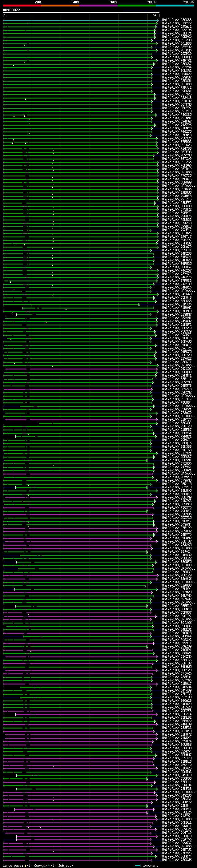Click the red 20% identity legend segment
This screenshot has width=197, height=868.
(x=22, y=6)
